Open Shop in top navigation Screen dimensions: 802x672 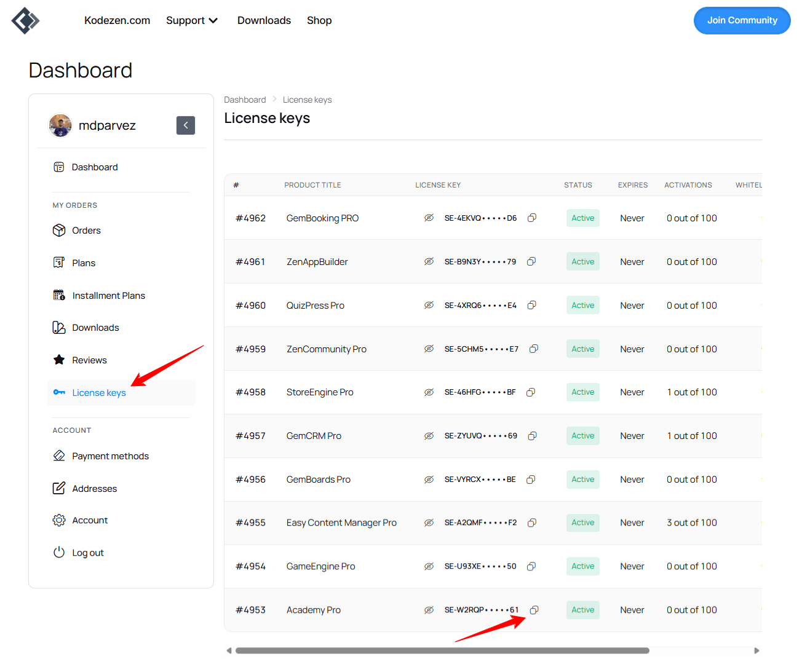click(319, 20)
